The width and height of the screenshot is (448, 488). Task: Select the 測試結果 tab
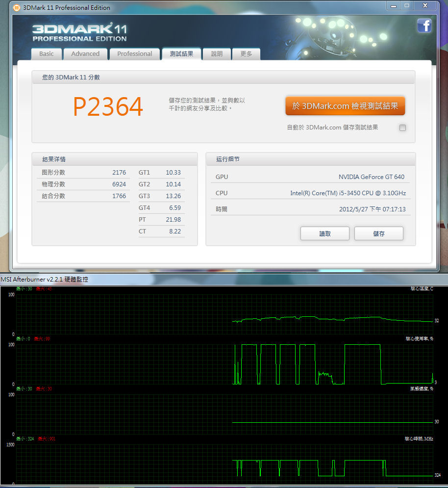tap(181, 54)
